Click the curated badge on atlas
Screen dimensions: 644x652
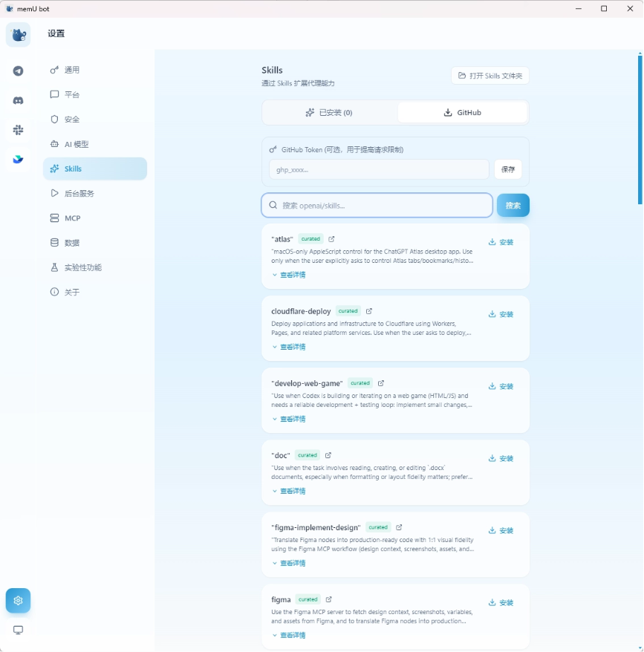[310, 239]
